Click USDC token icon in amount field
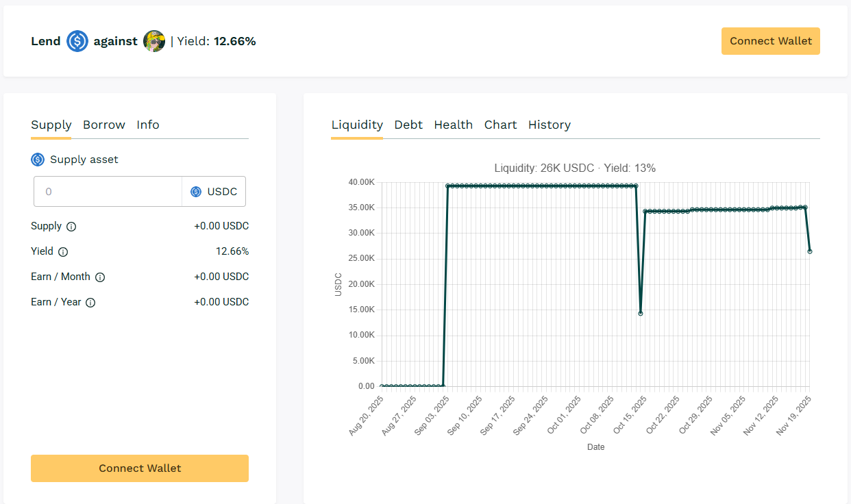851x504 pixels. click(x=196, y=192)
